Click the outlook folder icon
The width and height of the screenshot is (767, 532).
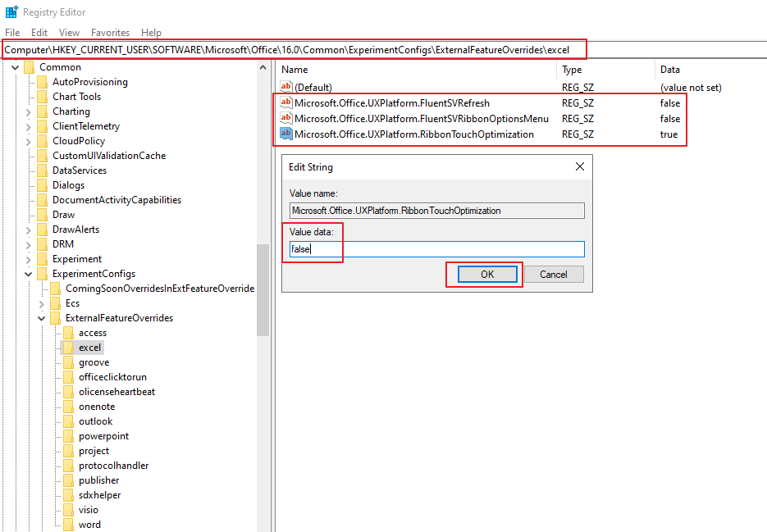[68, 421]
